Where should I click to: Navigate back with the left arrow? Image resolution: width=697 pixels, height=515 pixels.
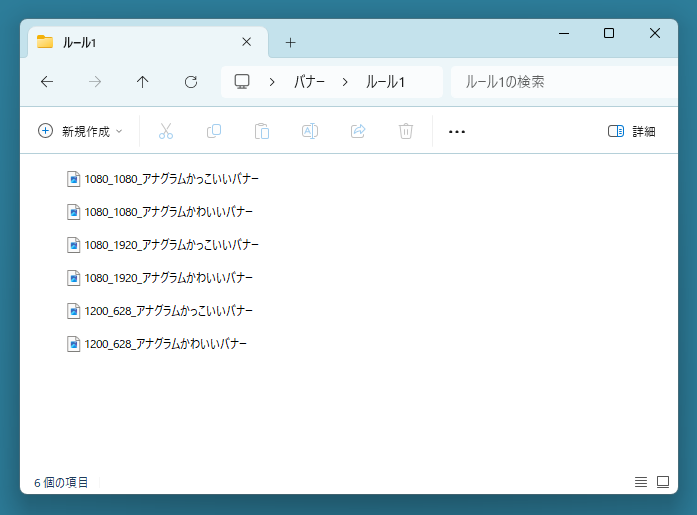[x=47, y=82]
